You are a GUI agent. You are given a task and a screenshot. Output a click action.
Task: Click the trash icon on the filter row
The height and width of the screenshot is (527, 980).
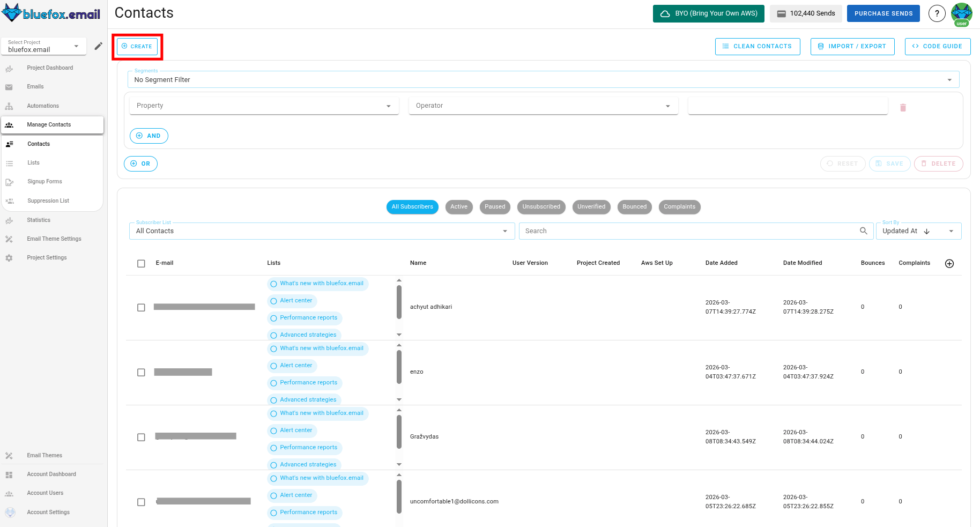pyautogui.click(x=903, y=107)
